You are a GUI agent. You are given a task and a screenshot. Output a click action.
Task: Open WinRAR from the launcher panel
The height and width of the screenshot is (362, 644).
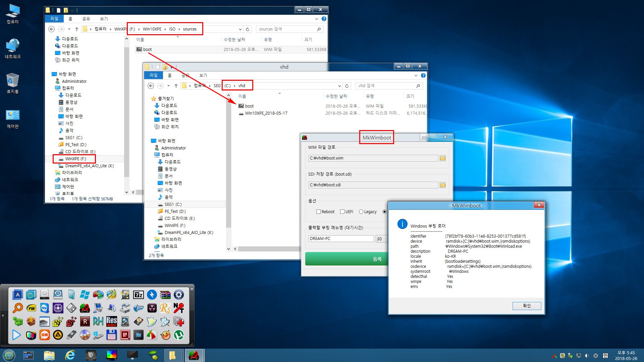165,295
